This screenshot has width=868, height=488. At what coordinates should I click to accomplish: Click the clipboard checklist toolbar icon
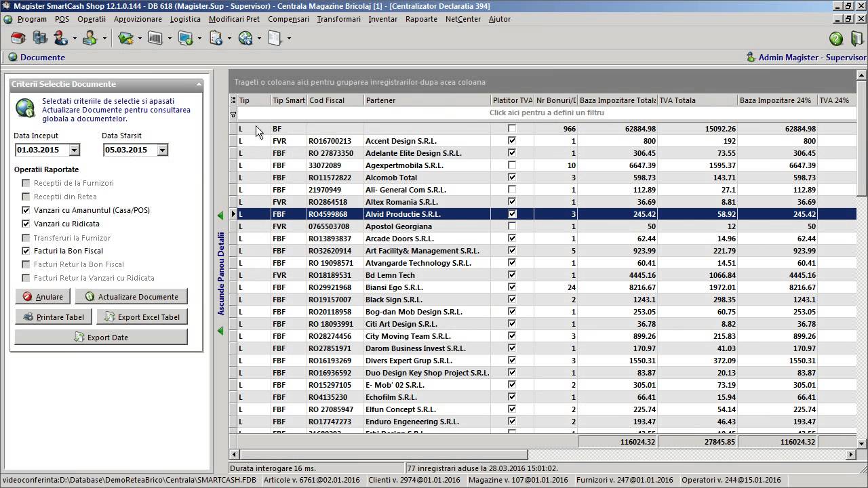(216, 39)
